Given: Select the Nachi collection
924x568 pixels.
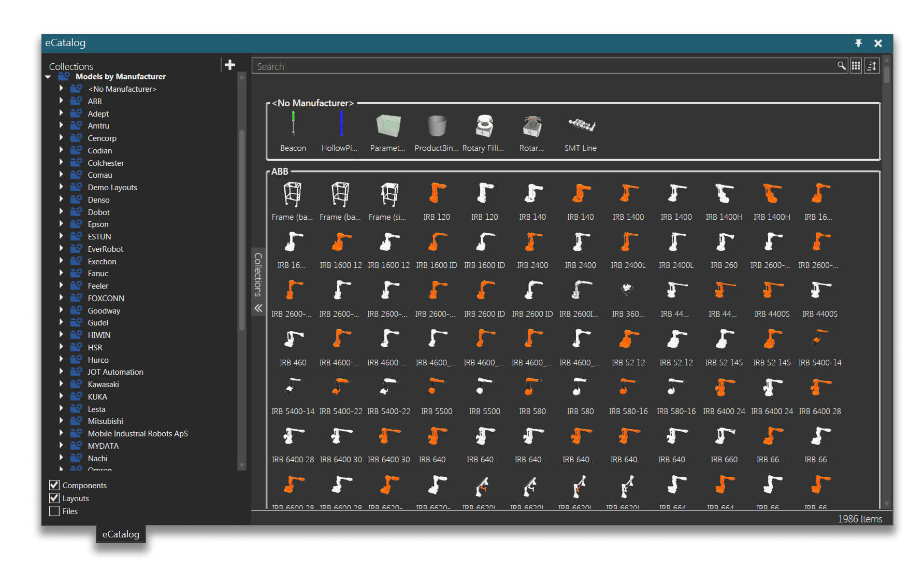Looking at the screenshot, I should pos(98,459).
